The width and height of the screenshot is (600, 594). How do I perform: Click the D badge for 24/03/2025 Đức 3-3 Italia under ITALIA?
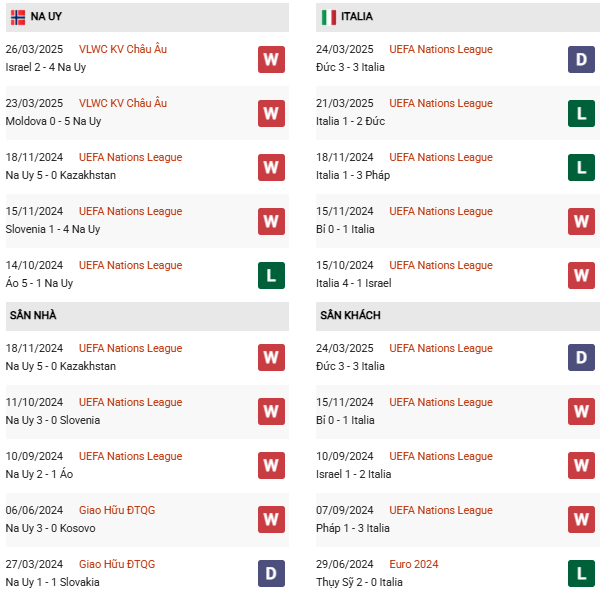581,59
